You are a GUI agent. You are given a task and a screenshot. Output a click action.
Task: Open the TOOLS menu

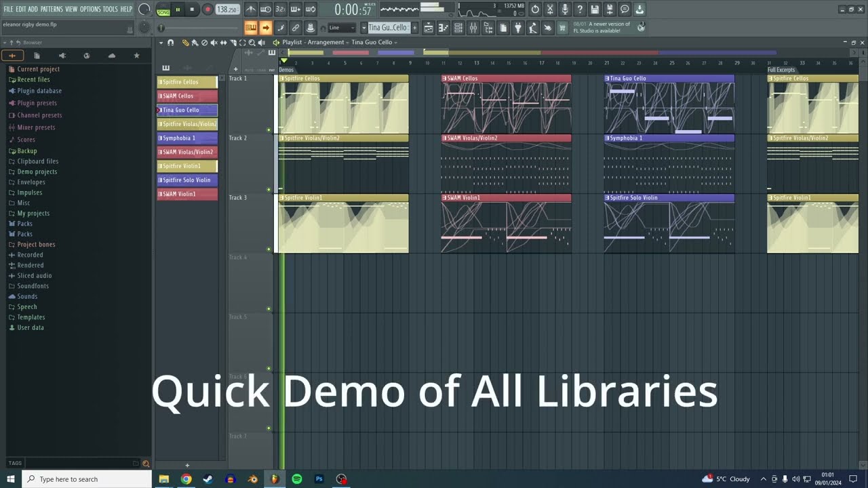(111, 9)
